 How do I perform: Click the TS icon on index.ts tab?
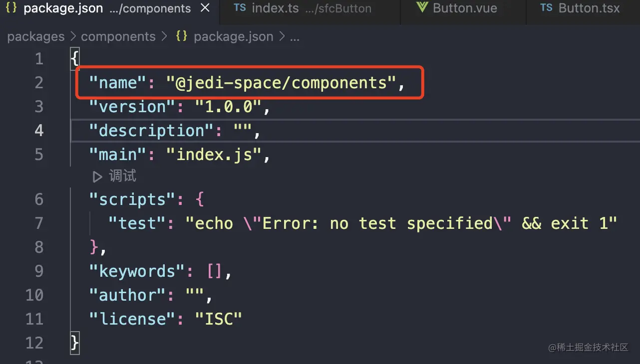pyautogui.click(x=240, y=8)
